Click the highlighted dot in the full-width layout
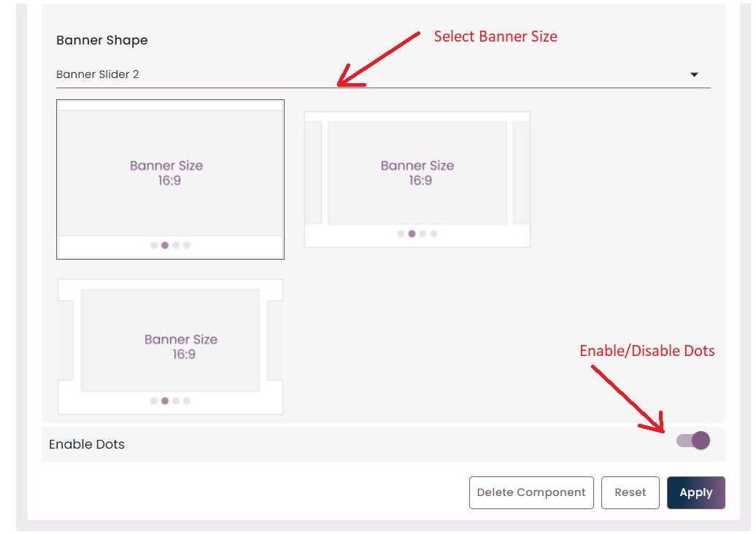This screenshot has height=534, width=756. (165, 245)
